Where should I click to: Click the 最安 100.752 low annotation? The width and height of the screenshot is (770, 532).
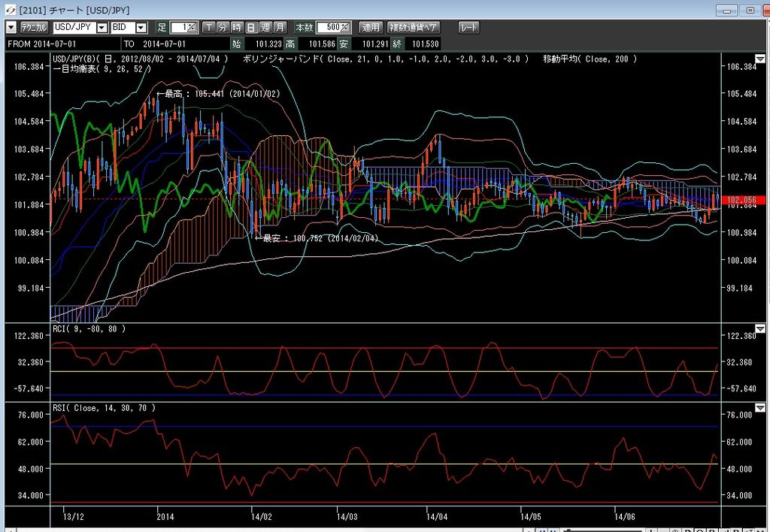click(317, 238)
